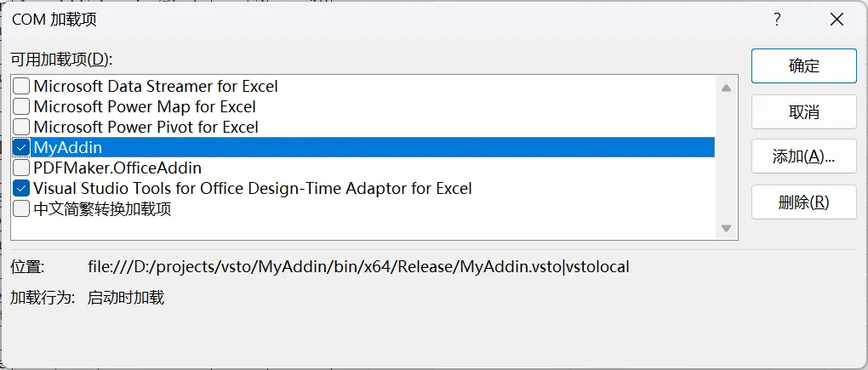
Task: Highlight the Microsoft Power Pivot for Excel row
Action: (146, 127)
